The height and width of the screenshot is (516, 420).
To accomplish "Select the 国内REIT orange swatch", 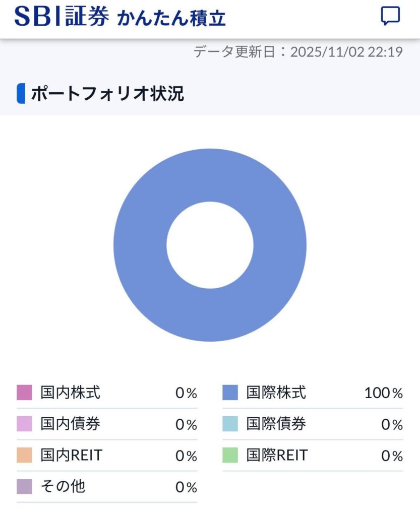I will (24, 455).
